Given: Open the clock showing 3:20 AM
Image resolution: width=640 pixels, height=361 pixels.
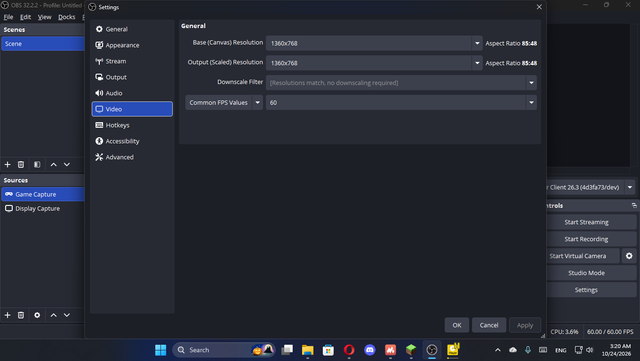Looking at the screenshot, I should click(x=616, y=350).
